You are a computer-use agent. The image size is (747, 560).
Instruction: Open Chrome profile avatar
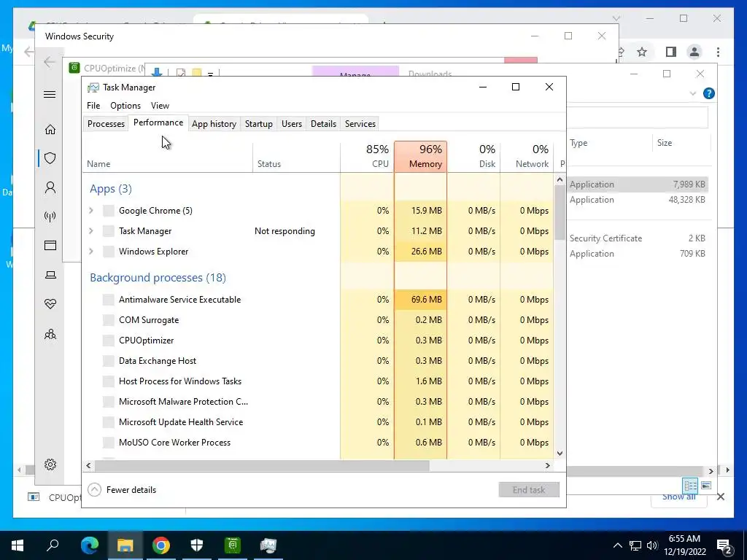(x=694, y=52)
